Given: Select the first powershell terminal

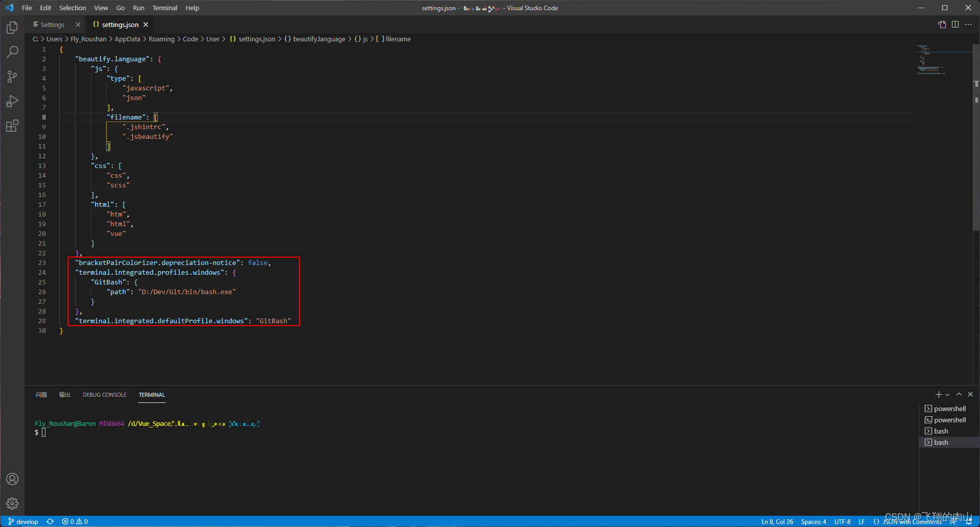Looking at the screenshot, I should tap(949, 409).
